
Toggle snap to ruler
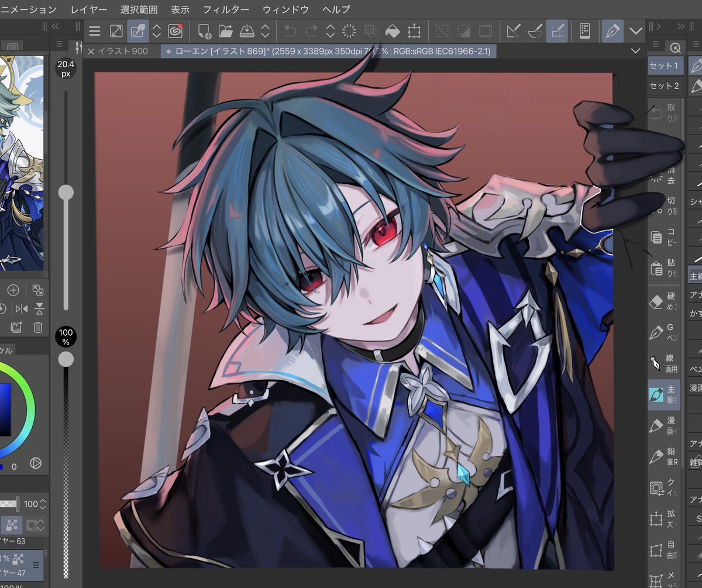pos(514,31)
